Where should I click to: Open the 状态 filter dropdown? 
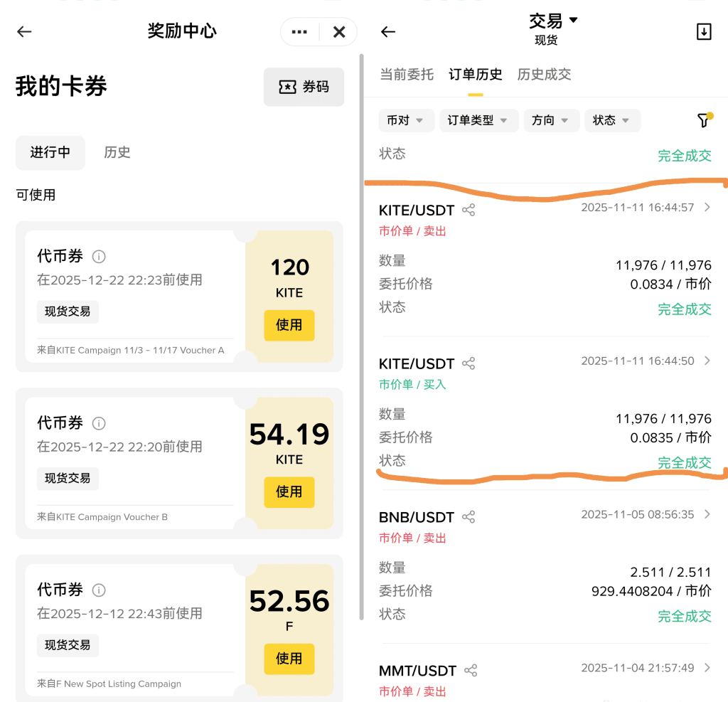pyautogui.click(x=611, y=120)
